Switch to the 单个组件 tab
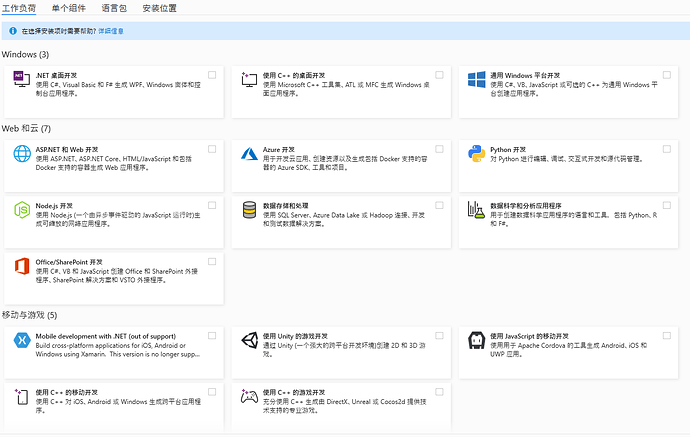Screen dimensions: 690x437 (69, 8)
